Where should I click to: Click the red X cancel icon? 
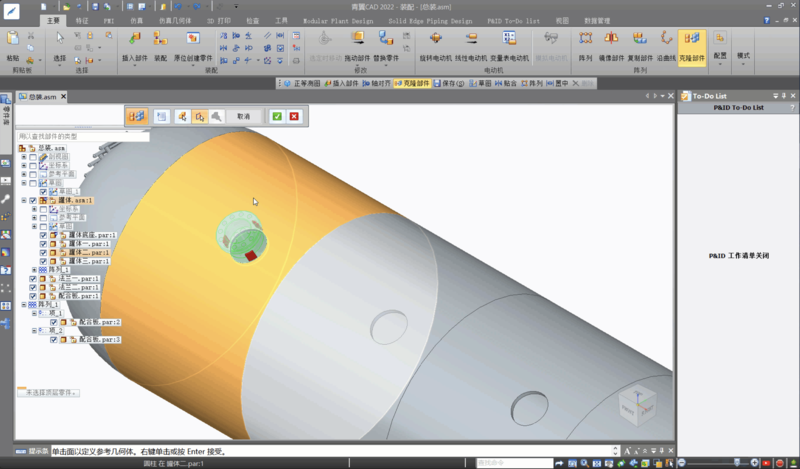294,116
